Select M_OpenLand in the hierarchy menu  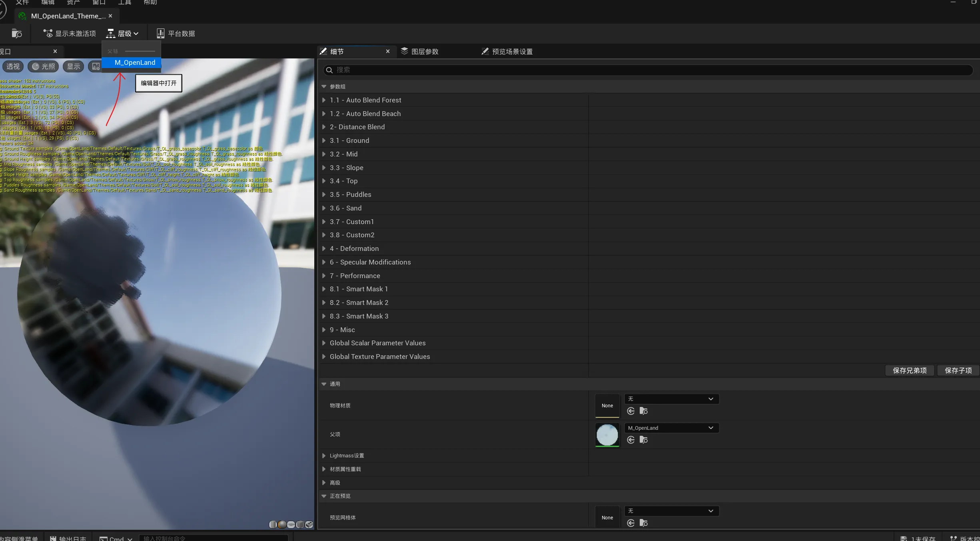pos(132,62)
